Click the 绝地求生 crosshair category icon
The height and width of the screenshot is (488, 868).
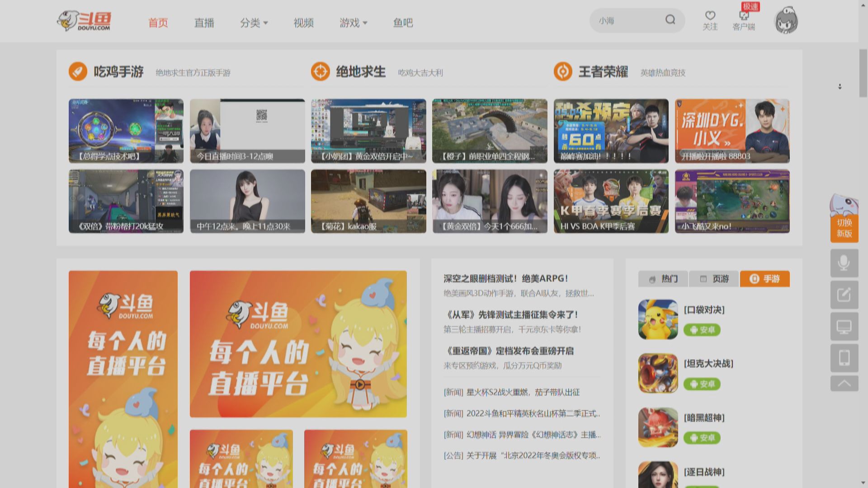(x=321, y=71)
